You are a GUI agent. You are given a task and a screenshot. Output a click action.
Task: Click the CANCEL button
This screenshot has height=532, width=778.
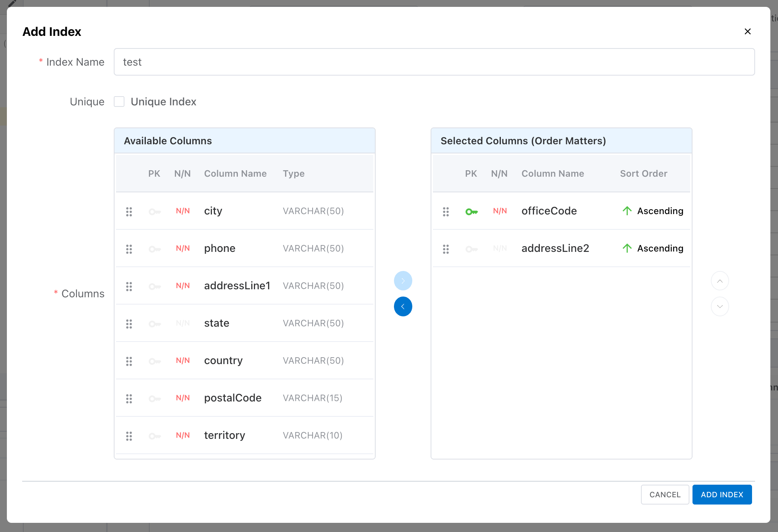(665, 495)
